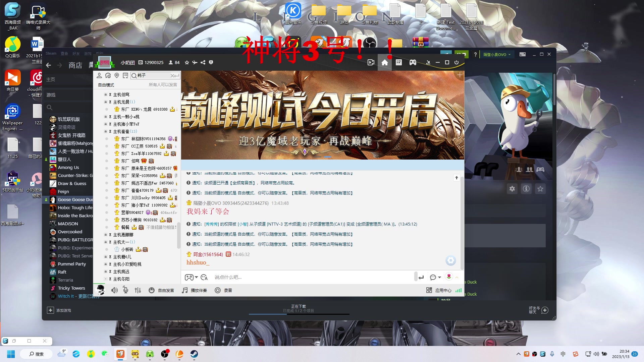The image size is (644, 362).
Task: Toggle the microphone icon in system tray
Action: point(552,354)
